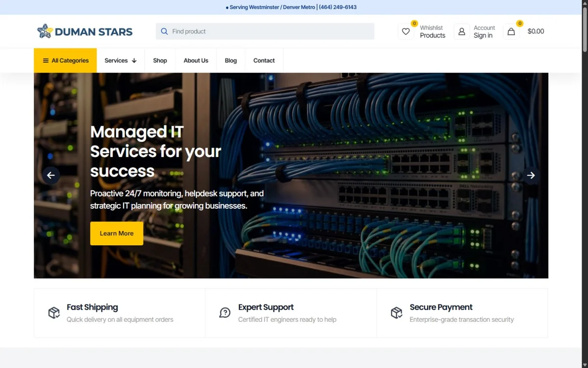Open the shopping cart bag icon

coord(511,31)
